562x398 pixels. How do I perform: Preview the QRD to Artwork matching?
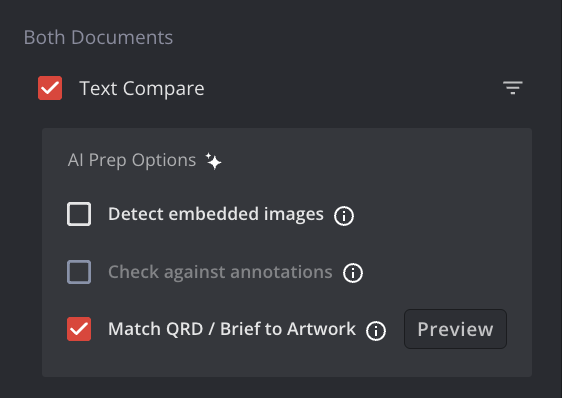pos(455,329)
